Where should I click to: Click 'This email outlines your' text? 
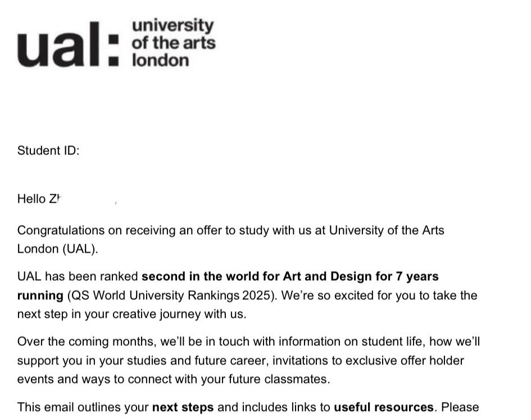point(83,407)
